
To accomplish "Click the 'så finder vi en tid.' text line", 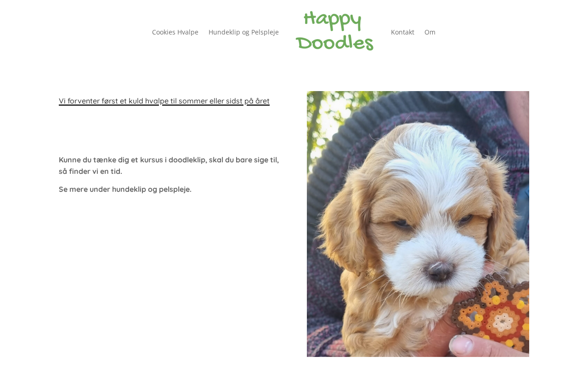I will [x=90, y=172].
